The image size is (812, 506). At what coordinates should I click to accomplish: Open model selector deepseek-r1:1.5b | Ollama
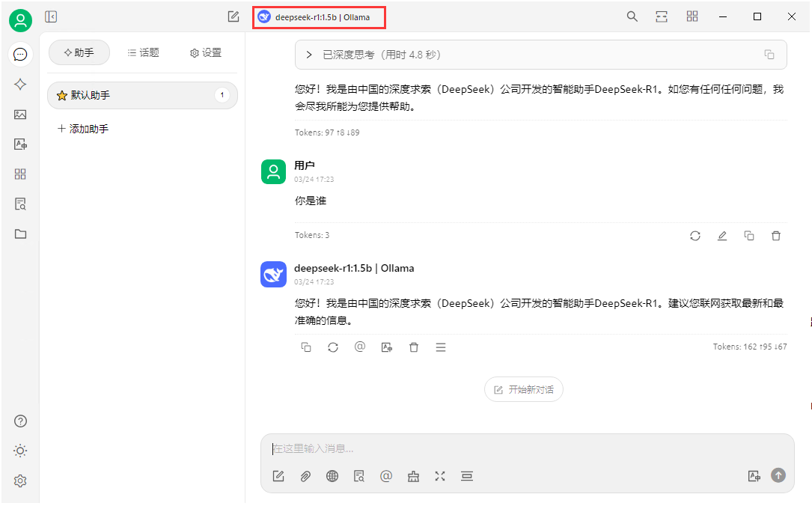(x=320, y=17)
